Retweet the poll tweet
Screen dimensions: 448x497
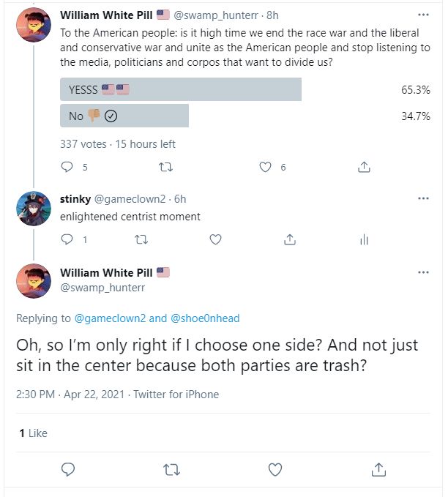pyautogui.click(x=165, y=167)
